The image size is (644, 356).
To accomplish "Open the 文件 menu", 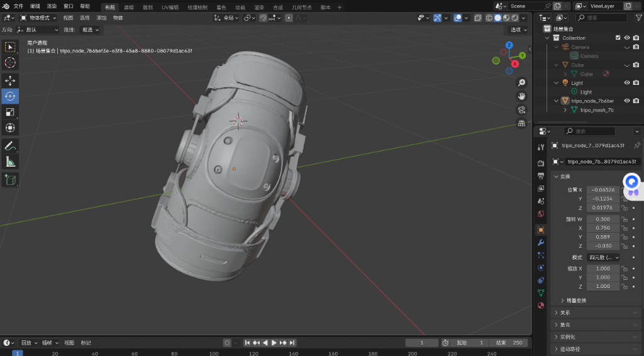I will pos(19,6).
